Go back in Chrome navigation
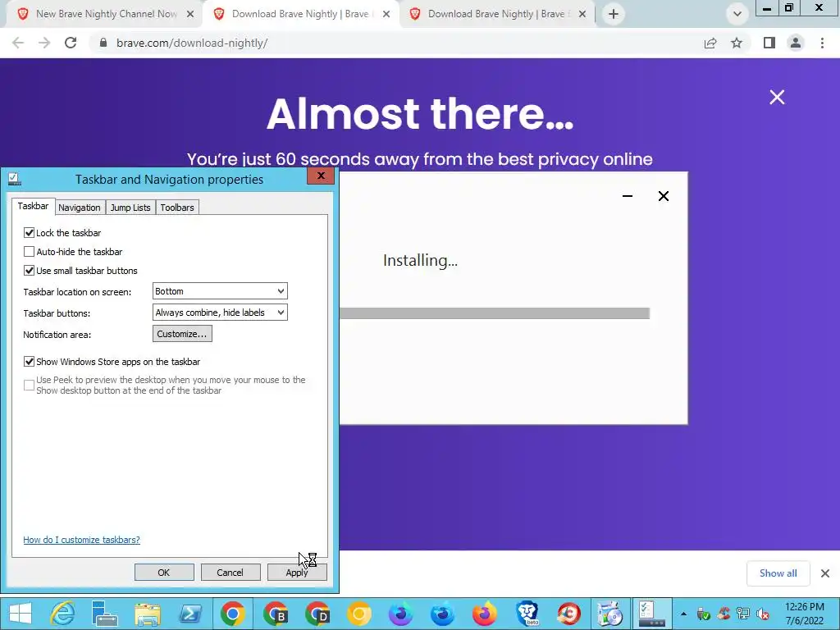The image size is (840, 630). (x=18, y=43)
